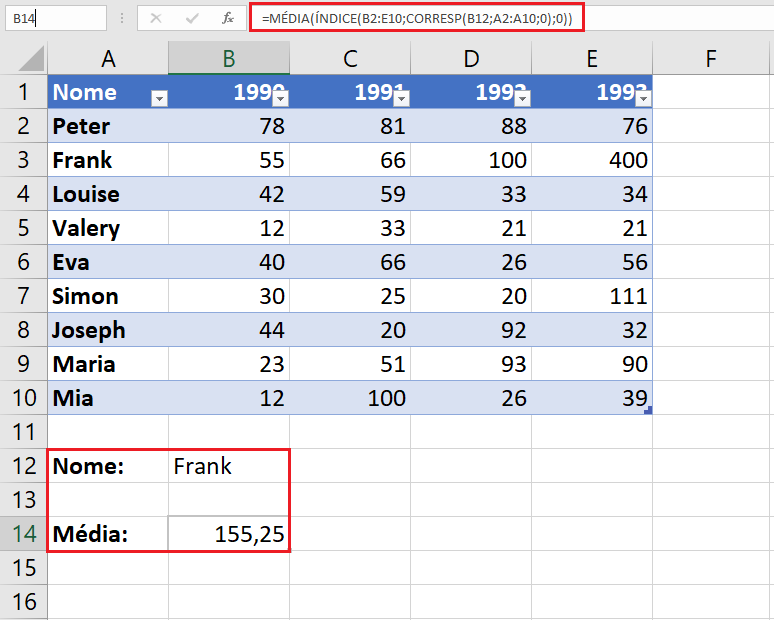The width and height of the screenshot is (774, 620).
Task: Select the cell with value 400
Action: pos(592,160)
